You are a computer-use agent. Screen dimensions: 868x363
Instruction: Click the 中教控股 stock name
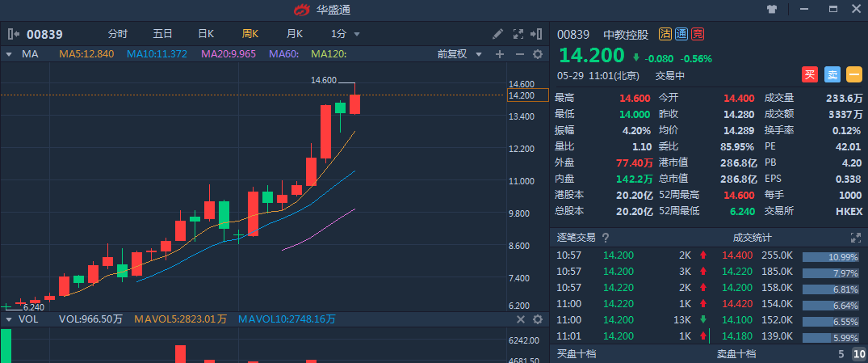(626, 35)
